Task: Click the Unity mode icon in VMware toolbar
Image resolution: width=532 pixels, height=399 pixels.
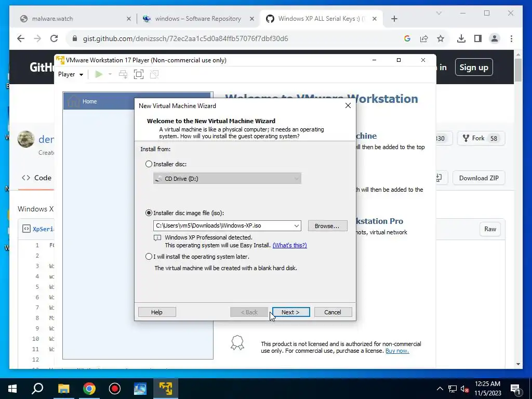Action: click(x=154, y=74)
